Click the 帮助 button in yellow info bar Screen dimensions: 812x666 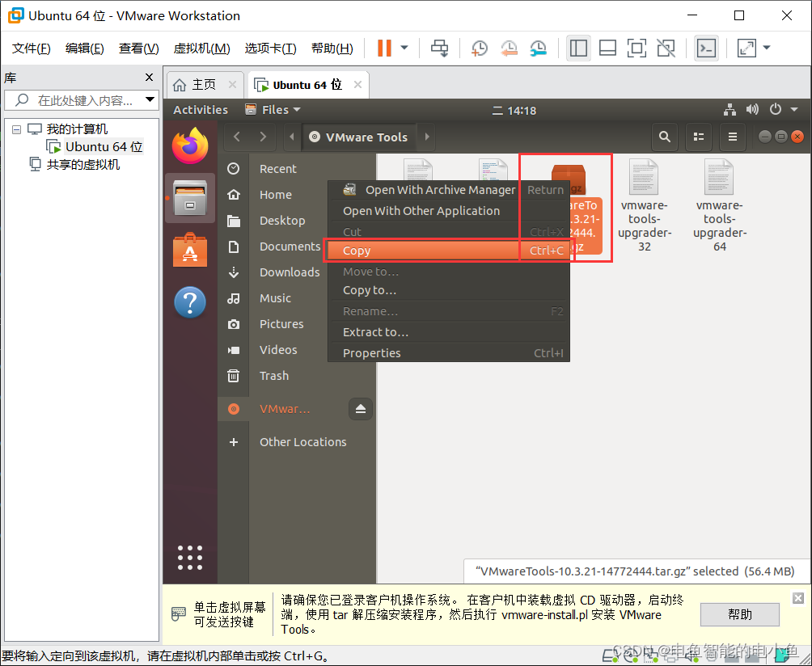click(739, 614)
